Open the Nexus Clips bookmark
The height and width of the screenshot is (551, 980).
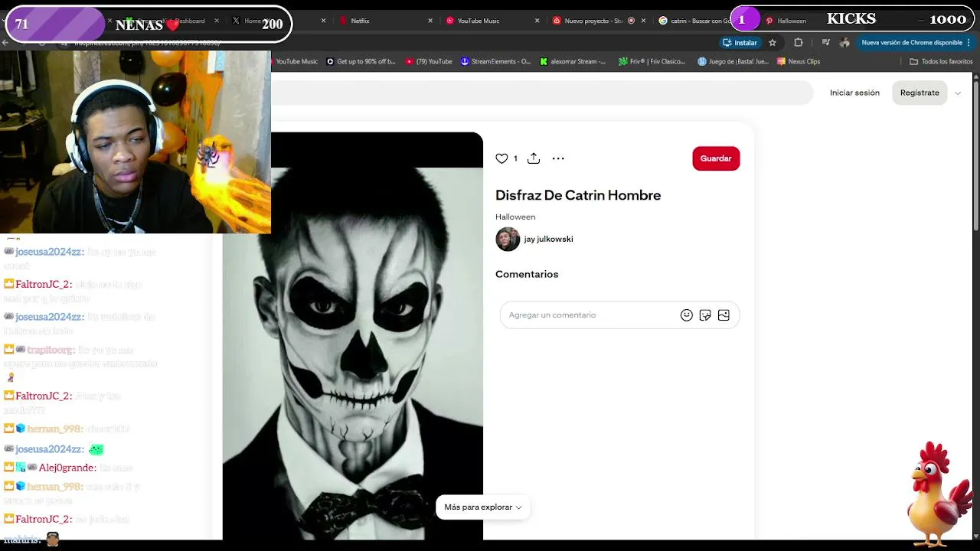(x=798, y=61)
